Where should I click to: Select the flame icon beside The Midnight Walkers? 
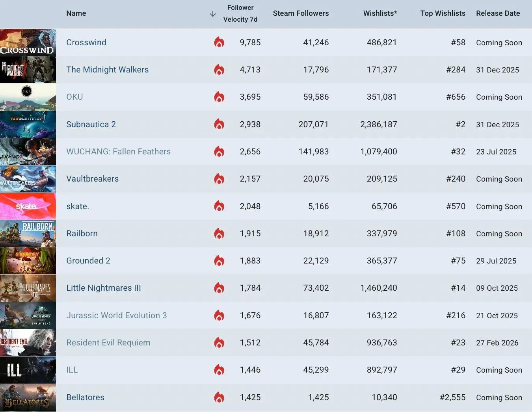click(x=219, y=70)
